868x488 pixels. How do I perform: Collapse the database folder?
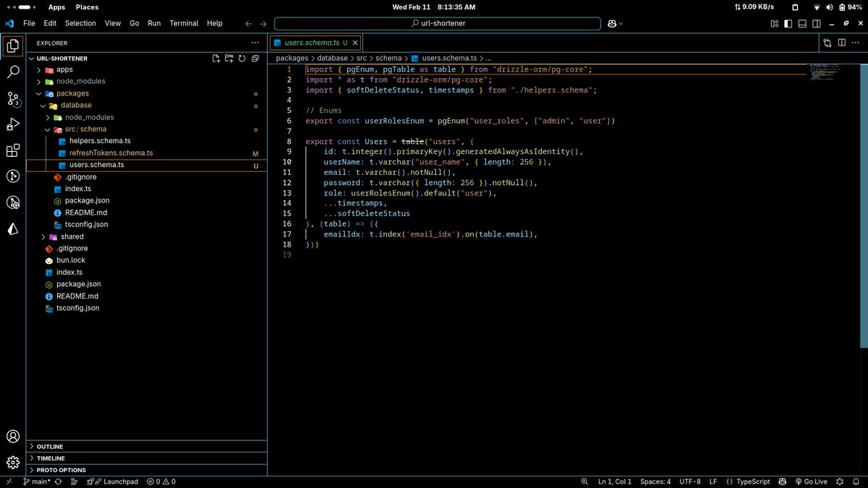[146, 105]
